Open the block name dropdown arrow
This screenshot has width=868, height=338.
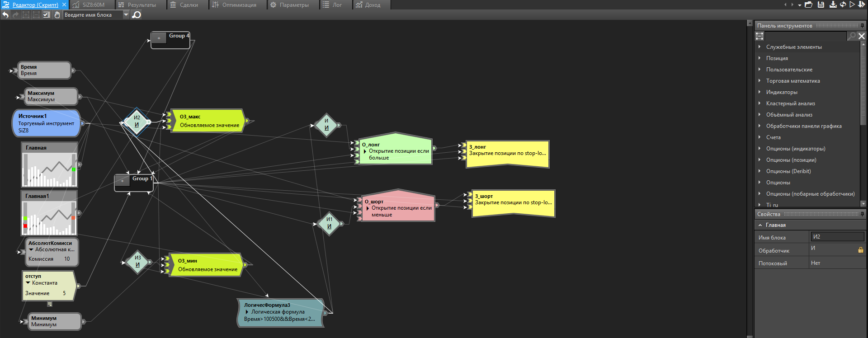pyautogui.click(x=126, y=15)
